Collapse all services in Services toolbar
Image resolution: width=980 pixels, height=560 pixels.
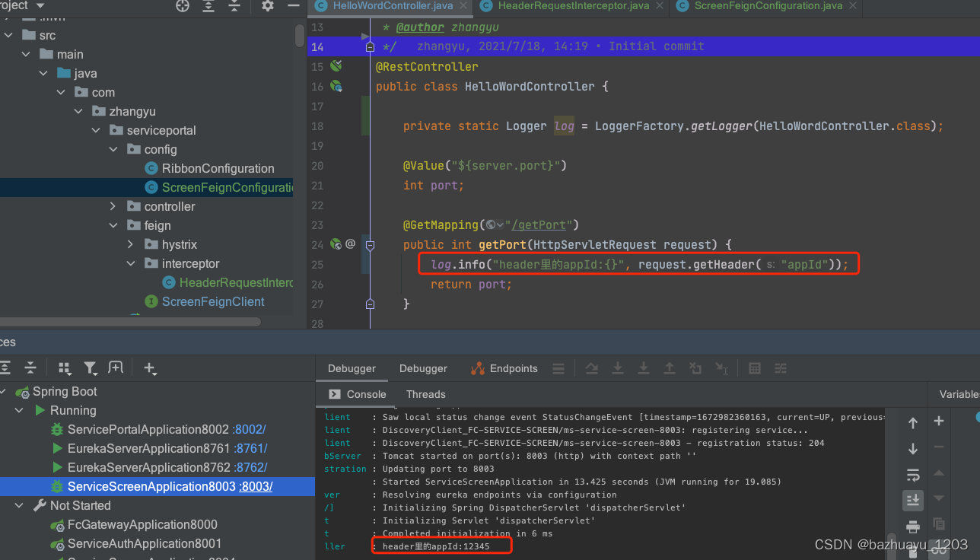[30, 368]
